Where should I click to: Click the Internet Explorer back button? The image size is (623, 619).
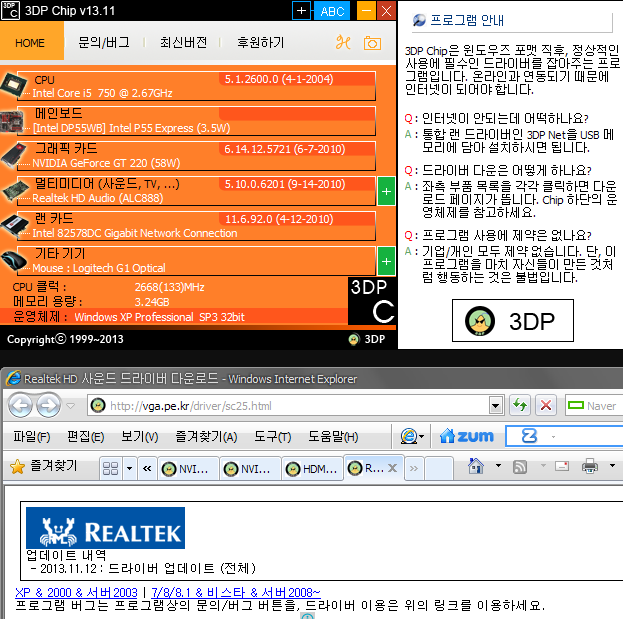[x=20, y=406]
